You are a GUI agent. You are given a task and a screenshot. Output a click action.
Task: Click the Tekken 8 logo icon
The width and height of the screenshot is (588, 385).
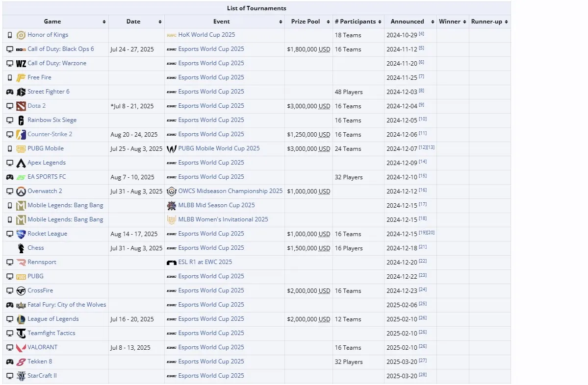coord(21,362)
